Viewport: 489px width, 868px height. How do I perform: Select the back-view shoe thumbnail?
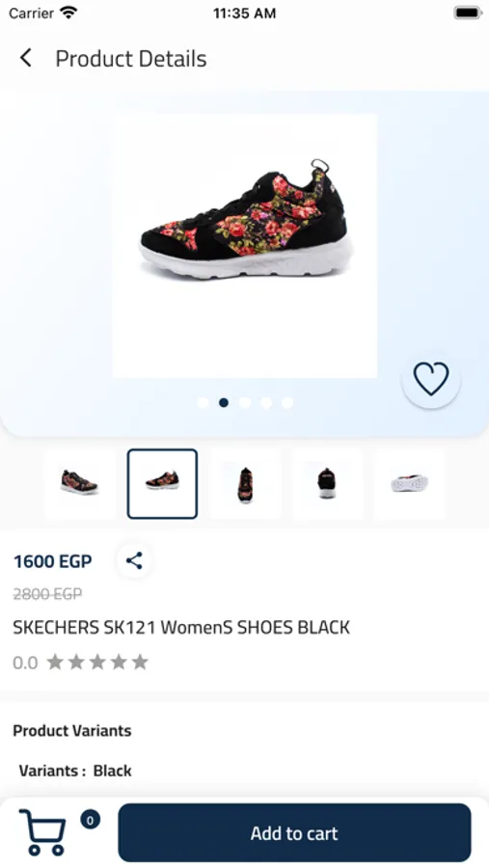pos(327,483)
